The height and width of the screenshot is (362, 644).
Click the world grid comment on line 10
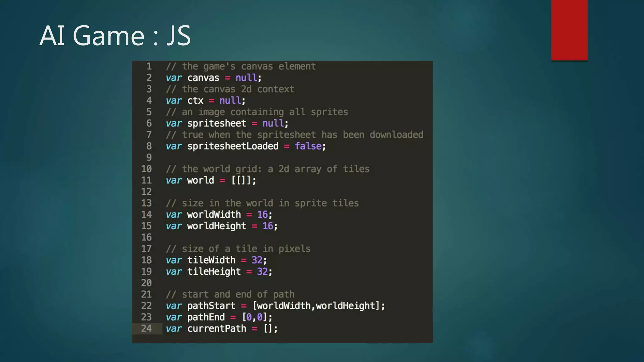pyautogui.click(x=267, y=169)
